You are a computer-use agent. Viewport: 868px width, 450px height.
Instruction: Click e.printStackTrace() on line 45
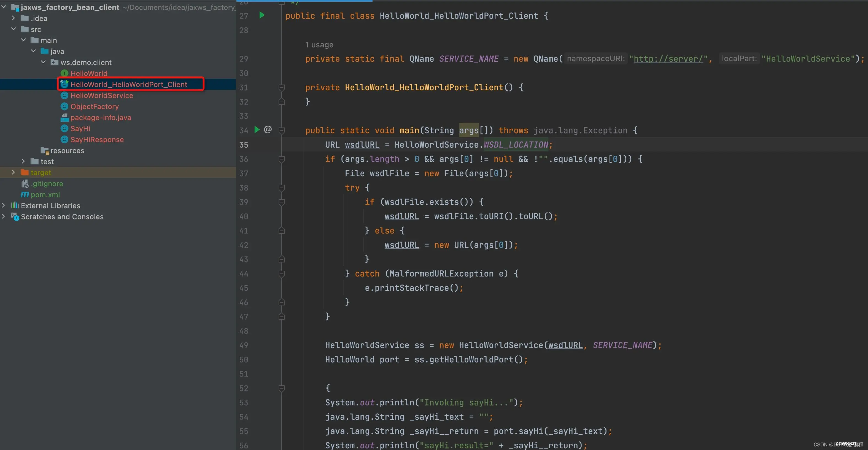(411, 288)
